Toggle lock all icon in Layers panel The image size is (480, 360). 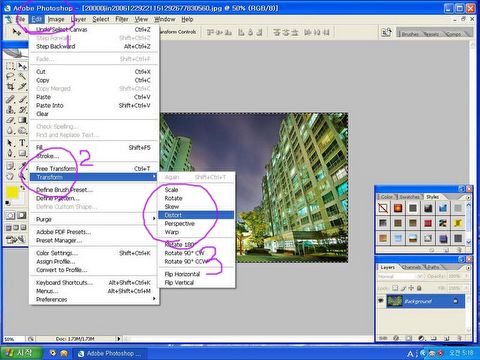coord(419,288)
